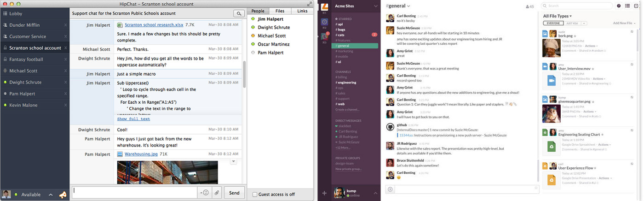This screenshot has height=201, width=644.
Task: Open the Michael Scott chat in sidebar
Action: [x=34, y=71]
